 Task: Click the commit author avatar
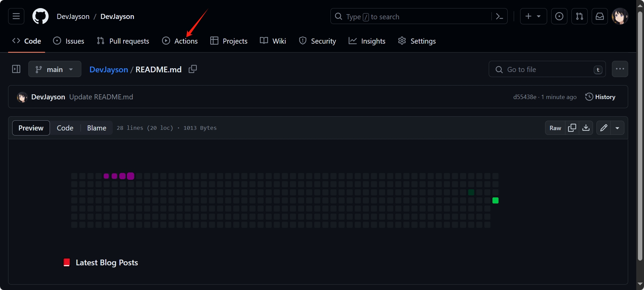click(x=22, y=97)
